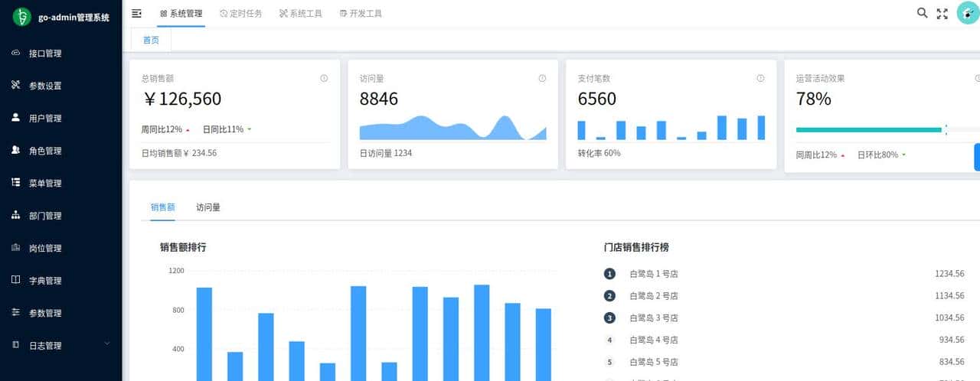Click 转化率 60% text
The height and width of the screenshot is (381, 980).
click(599, 153)
